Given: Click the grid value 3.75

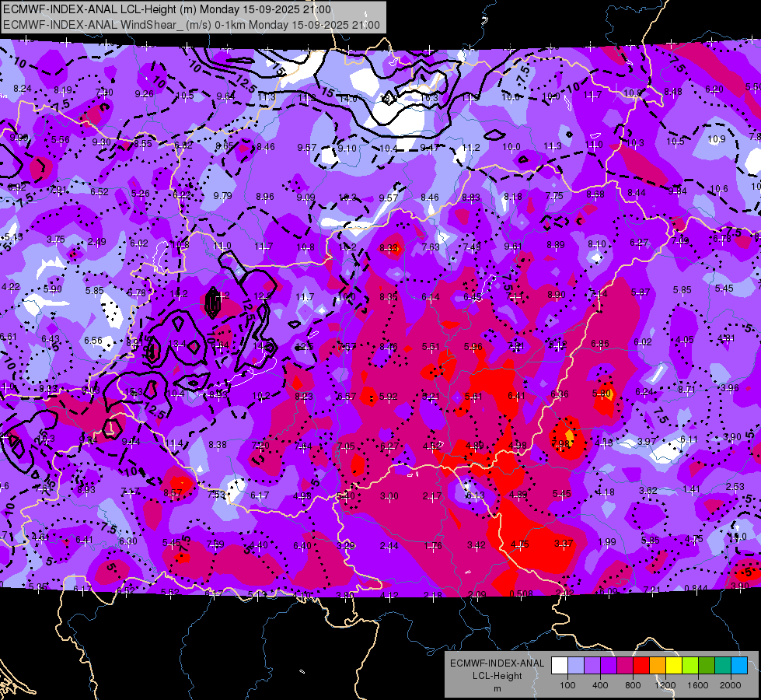Looking at the screenshot, I should click(56, 240).
